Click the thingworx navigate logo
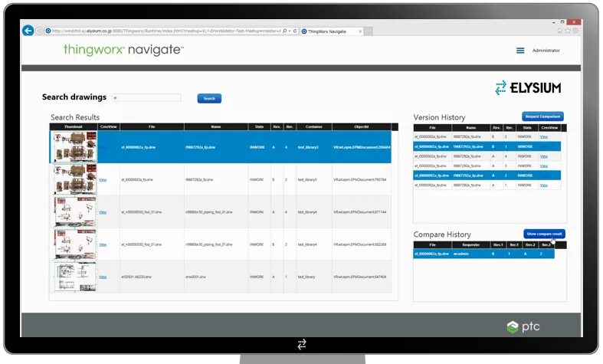The height and width of the screenshot is (364, 603). click(123, 50)
